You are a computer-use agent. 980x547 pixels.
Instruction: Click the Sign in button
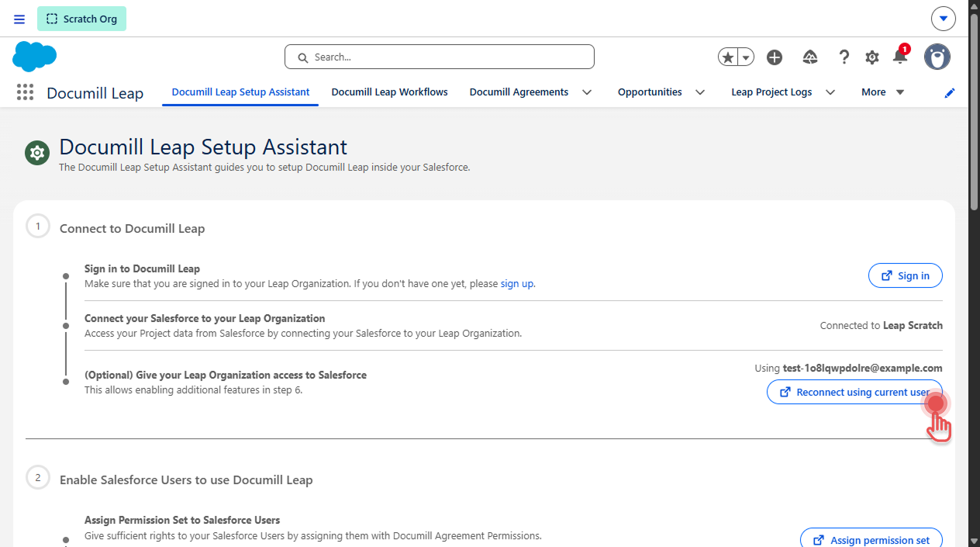pos(906,275)
